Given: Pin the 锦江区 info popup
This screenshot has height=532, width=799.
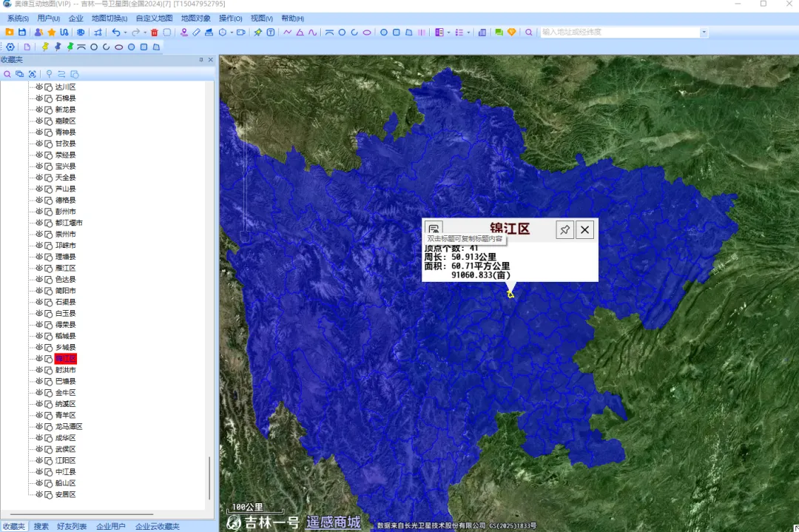Looking at the screenshot, I should click(564, 230).
